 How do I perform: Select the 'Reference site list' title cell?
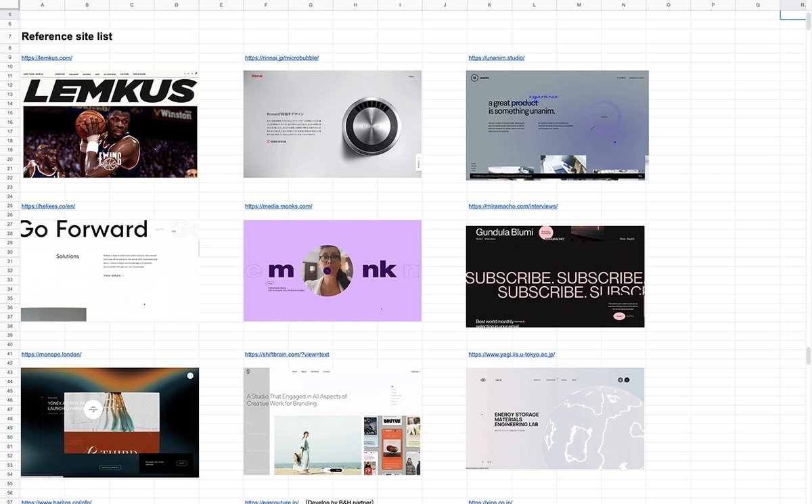point(67,37)
